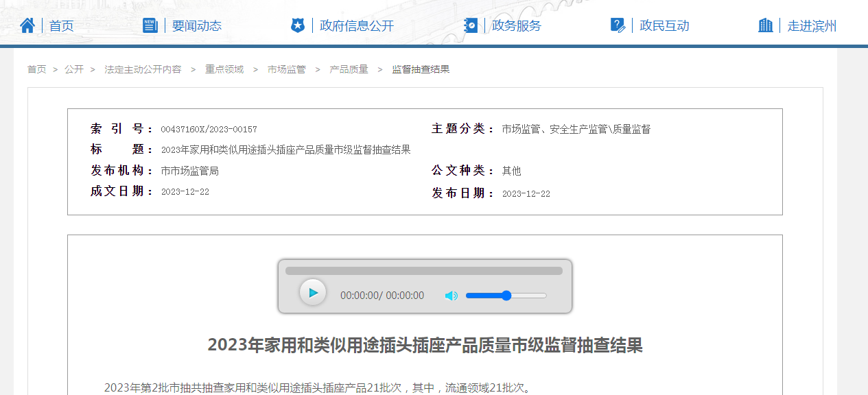Click the audio progress bar
The height and width of the screenshot is (395, 868).
click(423, 271)
